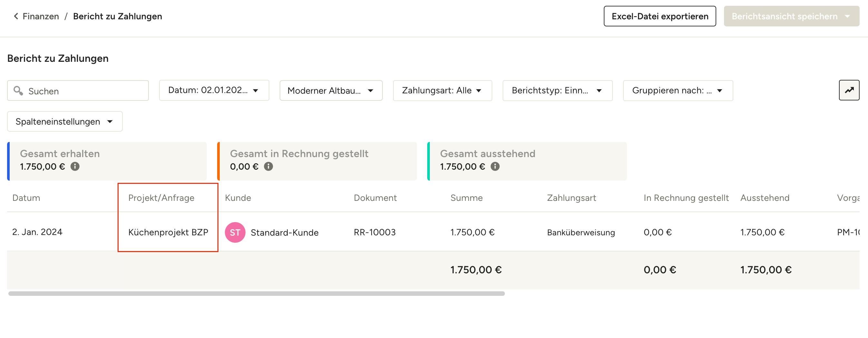Click Excel-Datei exportieren button
This screenshot has height=338, width=868.
660,16
